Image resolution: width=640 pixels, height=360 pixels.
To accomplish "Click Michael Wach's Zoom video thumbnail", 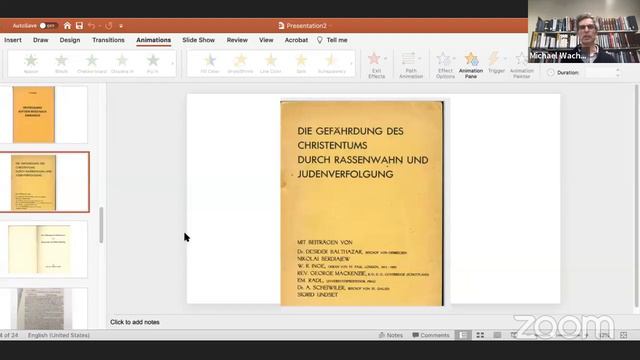I will coord(584,31).
